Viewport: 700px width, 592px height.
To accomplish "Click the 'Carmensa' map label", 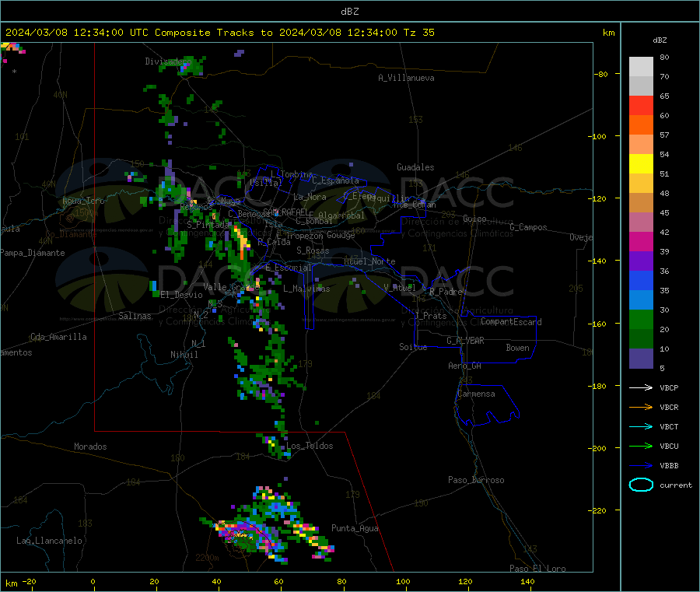I will tap(476, 394).
